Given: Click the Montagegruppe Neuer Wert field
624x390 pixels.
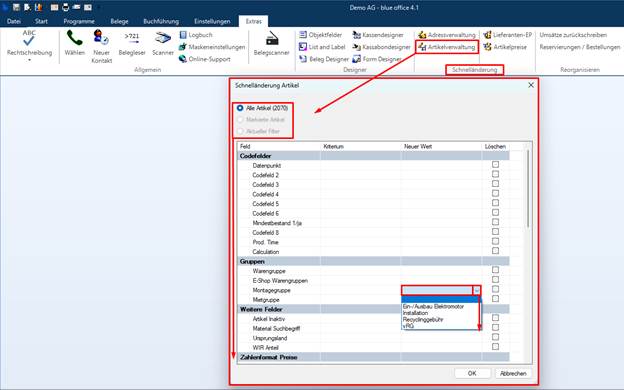Looking at the screenshot, I should click(437, 290).
